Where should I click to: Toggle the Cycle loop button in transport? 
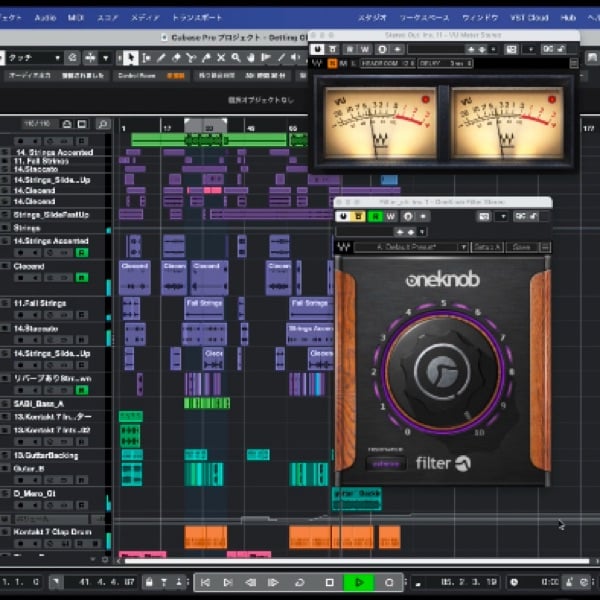300,581
